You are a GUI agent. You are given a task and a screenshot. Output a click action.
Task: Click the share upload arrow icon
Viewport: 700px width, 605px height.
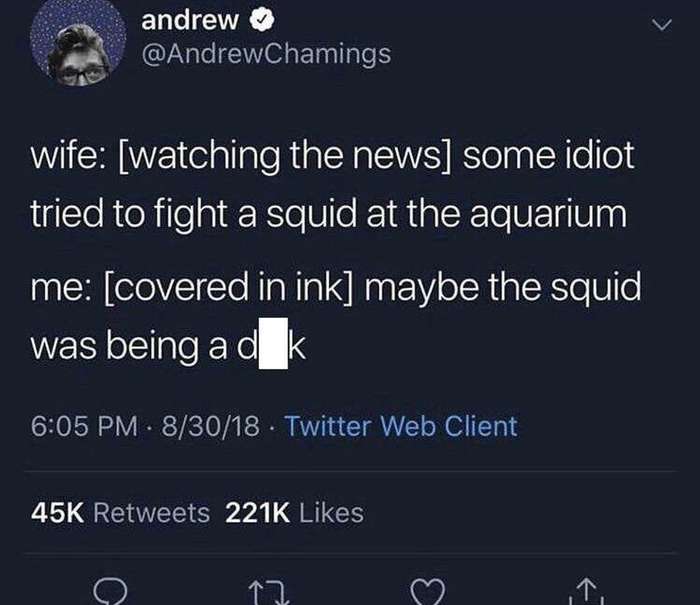[587, 592]
